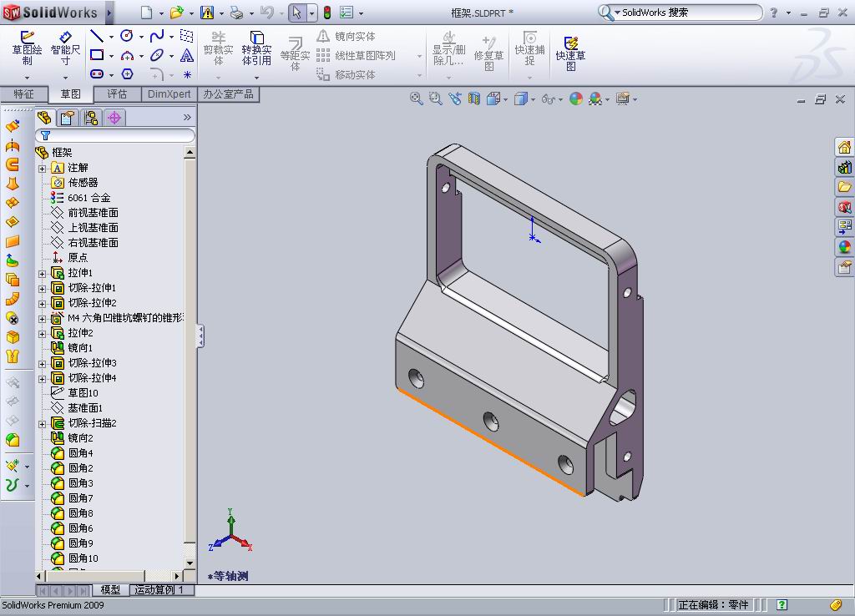Click Linear Sketch Pattern (线性草图阵列)

356,56
